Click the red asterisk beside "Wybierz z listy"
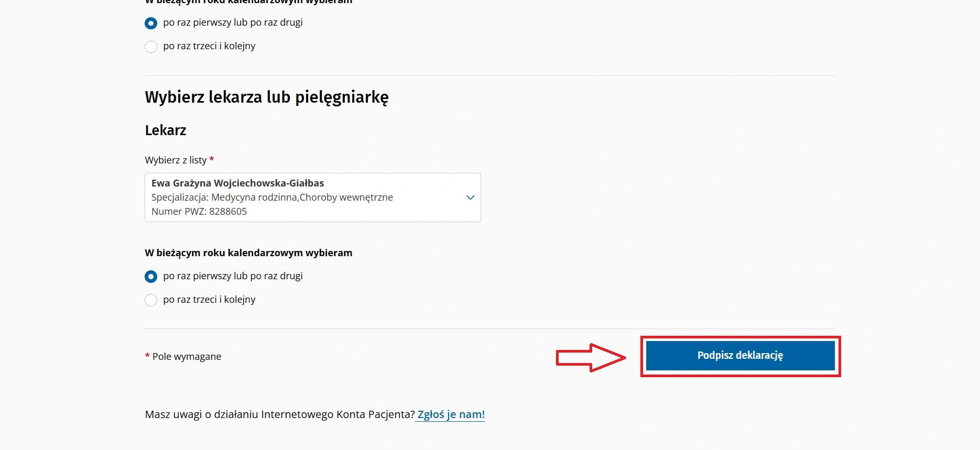This screenshot has width=980, height=450. tap(212, 159)
